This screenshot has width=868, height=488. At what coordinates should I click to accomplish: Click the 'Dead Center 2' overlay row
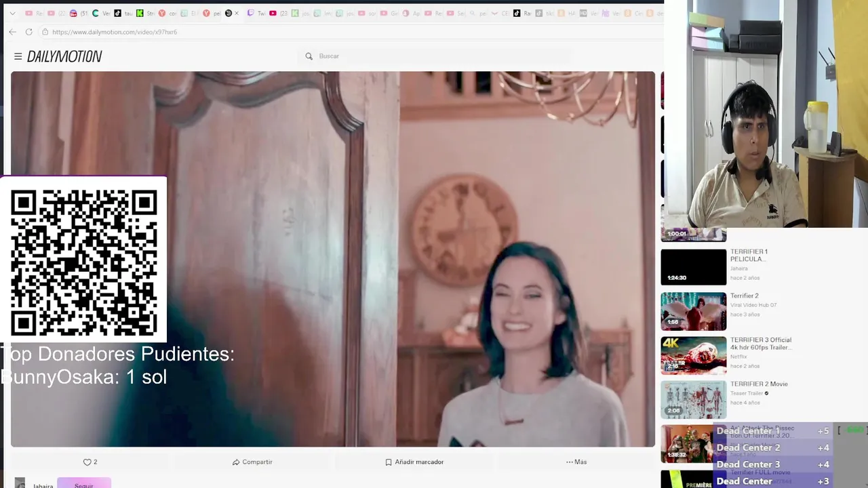point(773,447)
